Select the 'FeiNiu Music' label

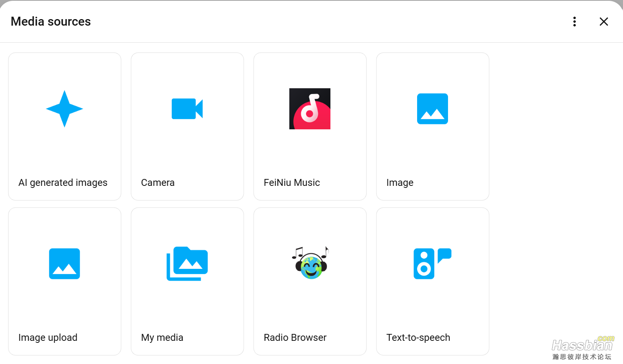point(292,183)
